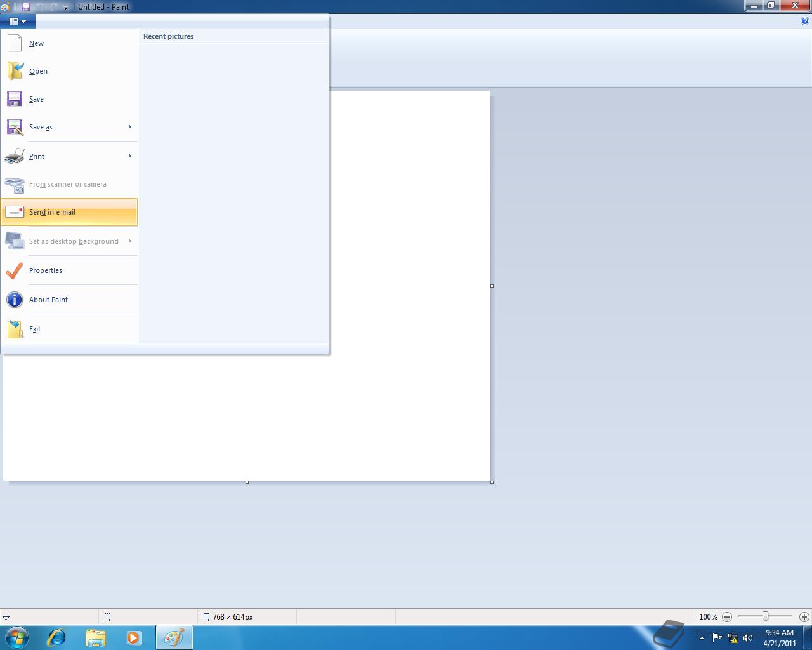Image resolution: width=812 pixels, height=650 pixels.
Task: Click the zoom in plus button
Action: pyautogui.click(x=804, y=616)
